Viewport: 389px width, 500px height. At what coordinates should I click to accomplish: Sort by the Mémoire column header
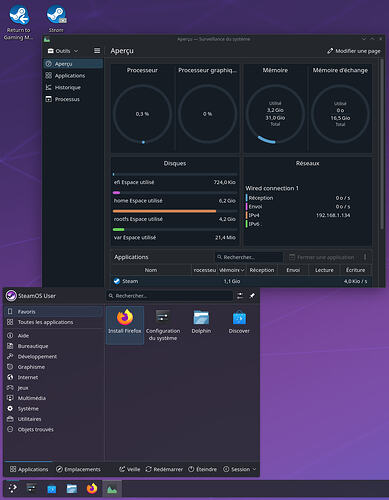(x=232, y=270)
